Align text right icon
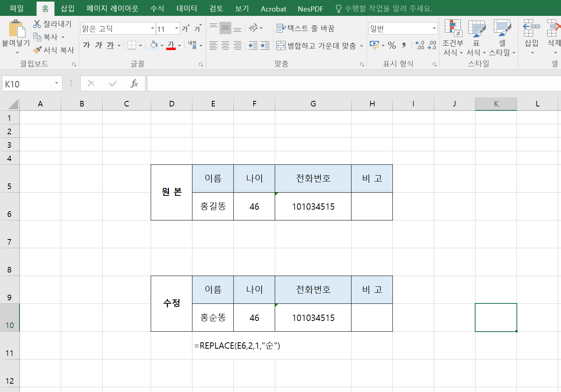 (x=237, y=46)
